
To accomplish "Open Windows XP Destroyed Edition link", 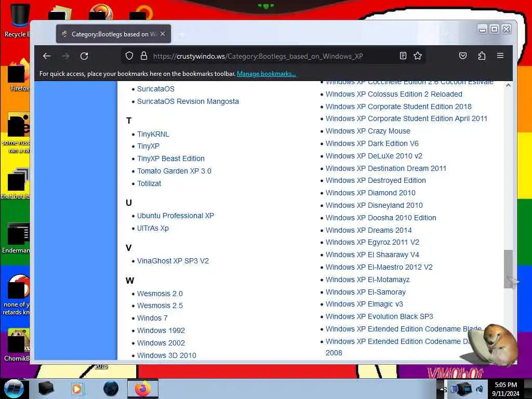I will [x=376, y=180].
